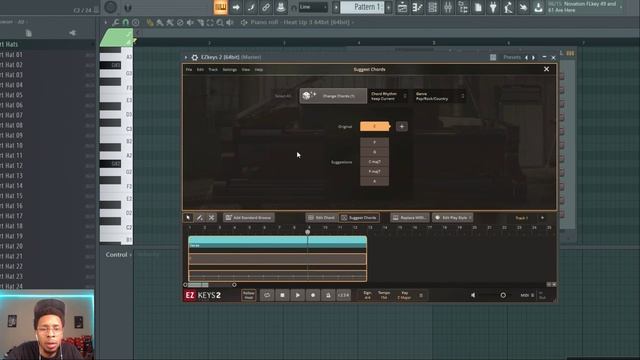The height and width of the screenshot is (360, 640).
Task: Click the master volume speaker icon in EZkeys
Action: (x=473, y=295)
